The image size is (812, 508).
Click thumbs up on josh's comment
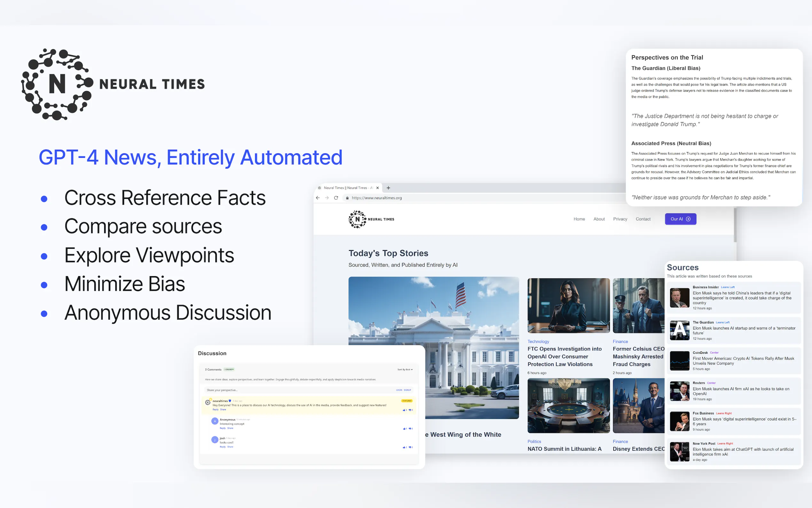[x=404, y=447]
